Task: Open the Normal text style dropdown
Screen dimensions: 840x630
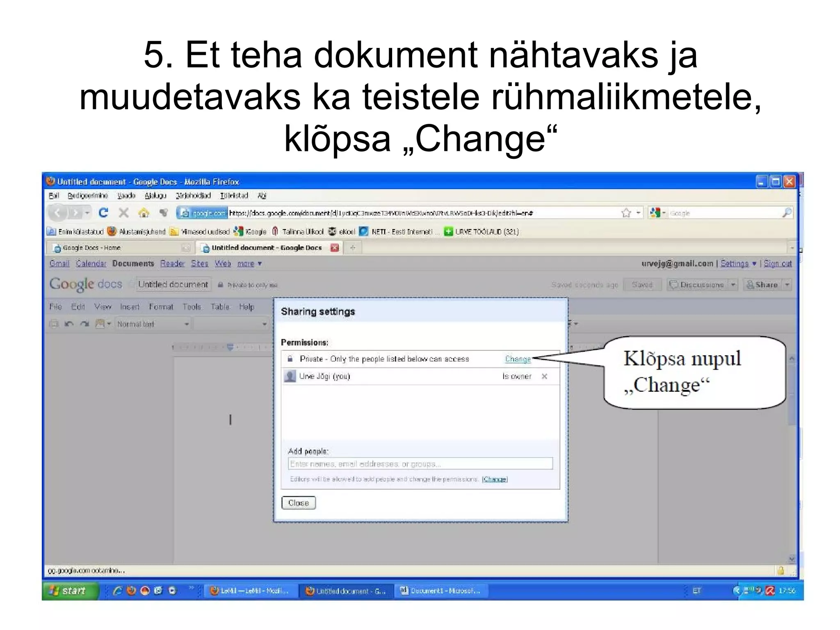Action: 153,324
